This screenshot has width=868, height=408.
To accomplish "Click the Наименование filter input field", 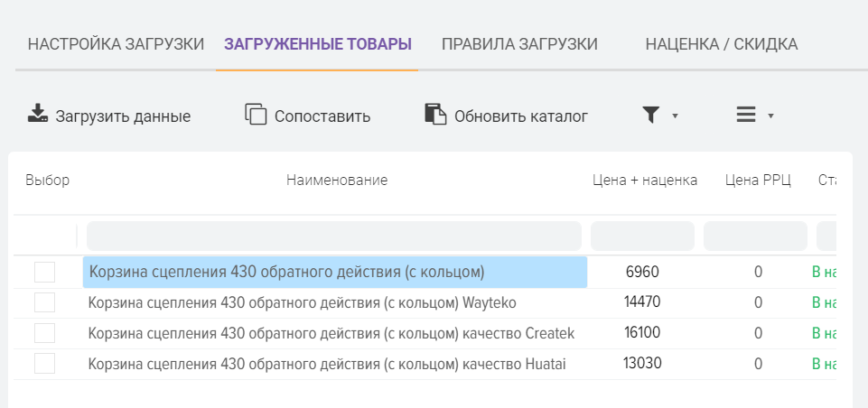I will (x=333, y=236).
